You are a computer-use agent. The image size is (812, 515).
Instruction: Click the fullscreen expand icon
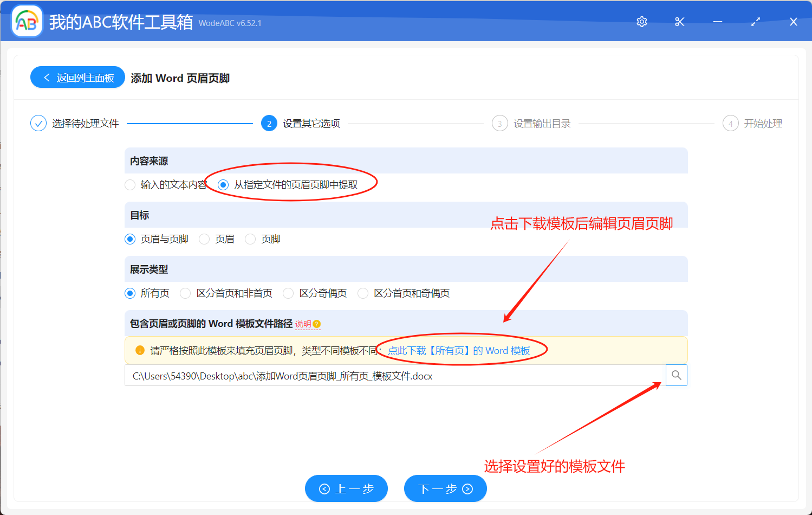[x=755, y=21]
